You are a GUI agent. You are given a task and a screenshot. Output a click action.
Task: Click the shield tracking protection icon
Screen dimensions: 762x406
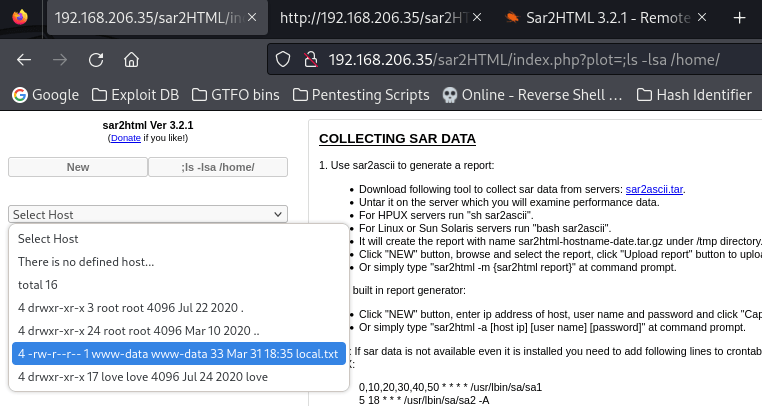click(282, 59)
